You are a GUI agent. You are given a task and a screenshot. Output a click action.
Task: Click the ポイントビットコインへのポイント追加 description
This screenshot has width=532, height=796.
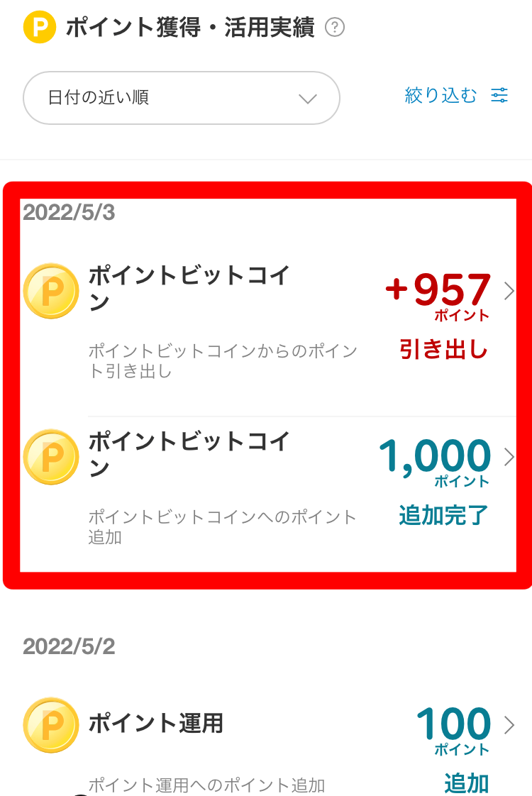pos(223,527)
